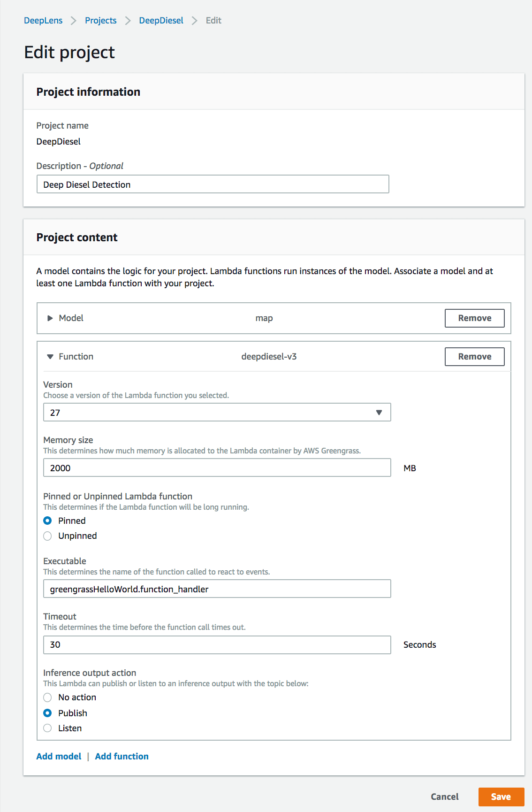The width and height of the screenshot is (532, 812).
Task: Navigate to DeepDiesel breadcrumb link
Action: (x=161, y=21)
